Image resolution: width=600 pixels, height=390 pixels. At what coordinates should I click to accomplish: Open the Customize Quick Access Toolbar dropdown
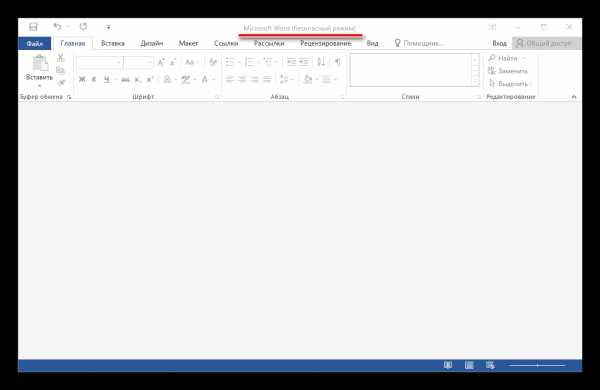click(108, 27)
